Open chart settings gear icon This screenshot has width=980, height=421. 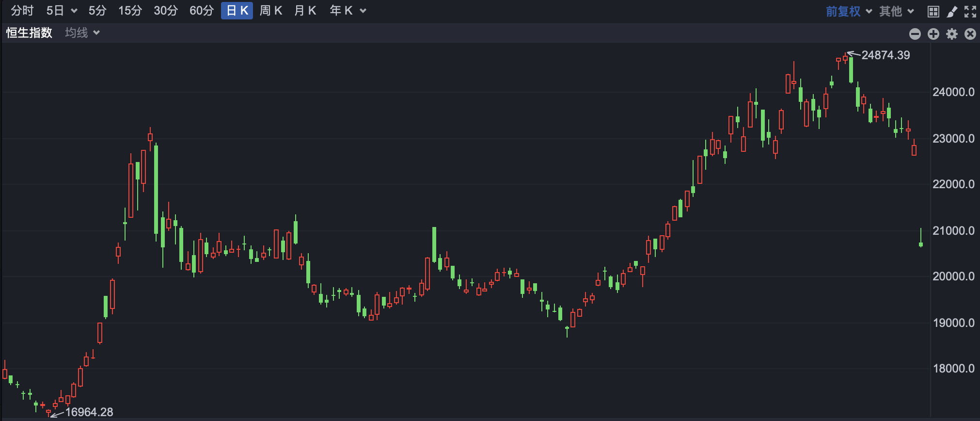point(952,33)
